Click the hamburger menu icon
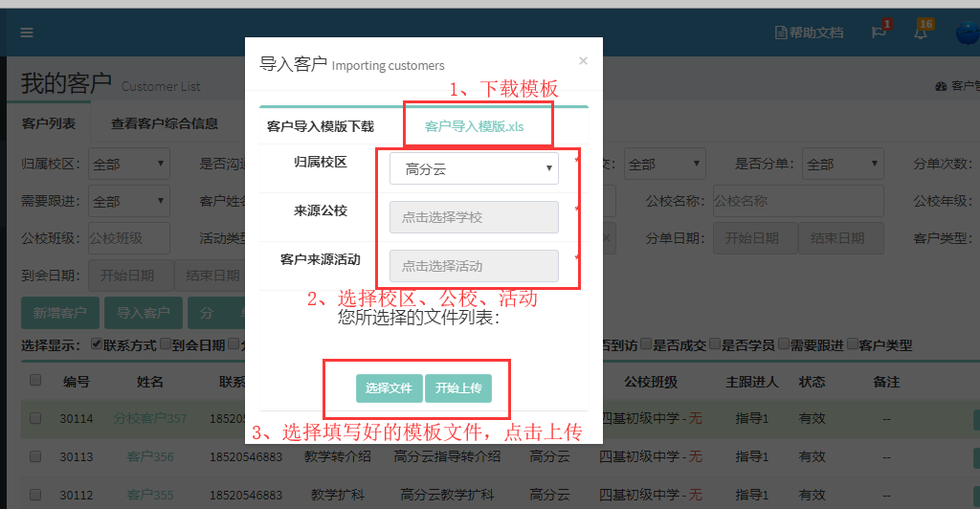This screenshot has height=509, width=980. tap(27, 33)
